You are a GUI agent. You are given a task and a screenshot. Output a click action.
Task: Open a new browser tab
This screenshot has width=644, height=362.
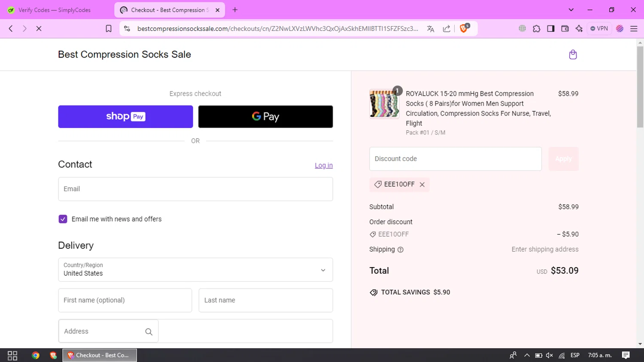click(235, 9)
